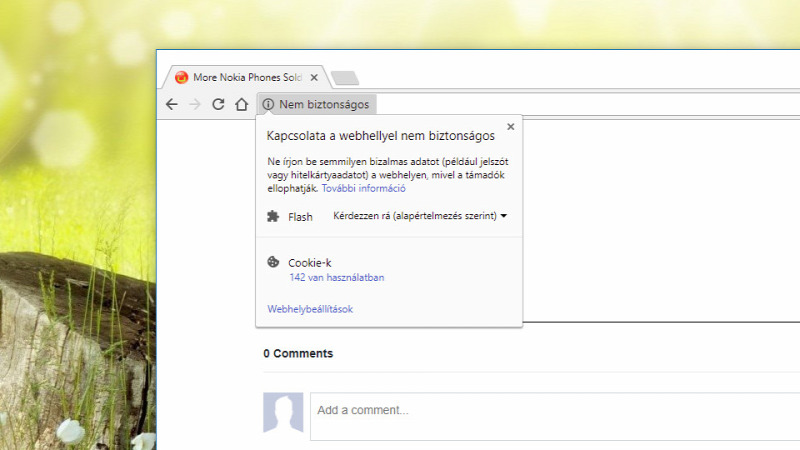Select the More Nokia Phones Sold tab
800x450 pixels.
coord(248,78)
